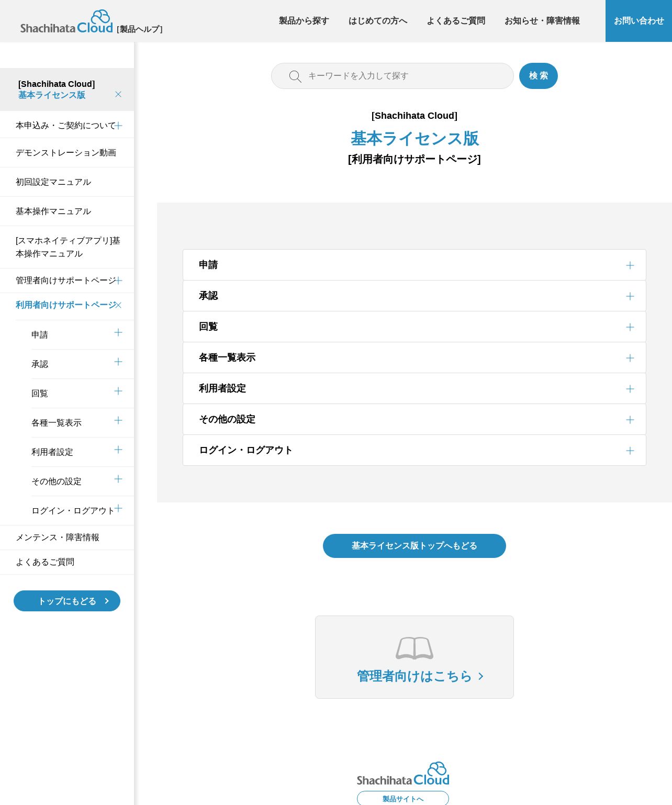The image size is (672, 805).
Task: Open お知らせ・障害情報 in top navigation
Action: pyautogui.click(x=542, y=21)
